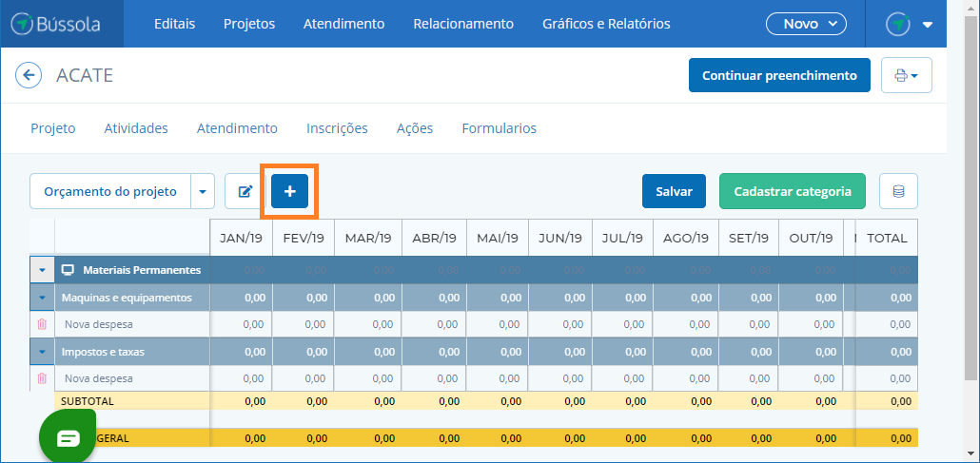
Task: Click the FEV/19 column header
Action: point(304,238)
